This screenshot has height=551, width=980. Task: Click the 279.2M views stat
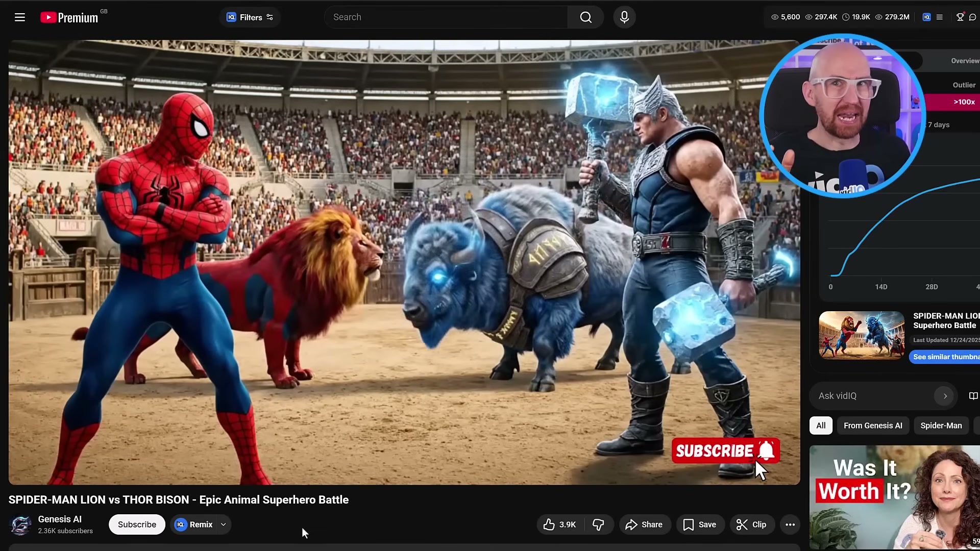(892, 17)
